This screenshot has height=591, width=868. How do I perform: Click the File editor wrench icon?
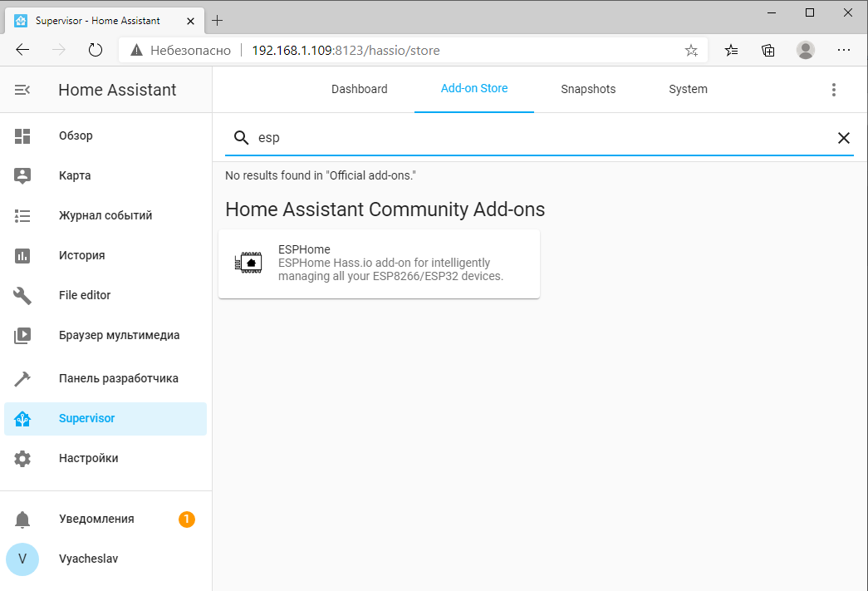pyautogui.click(x=22, y=295)
